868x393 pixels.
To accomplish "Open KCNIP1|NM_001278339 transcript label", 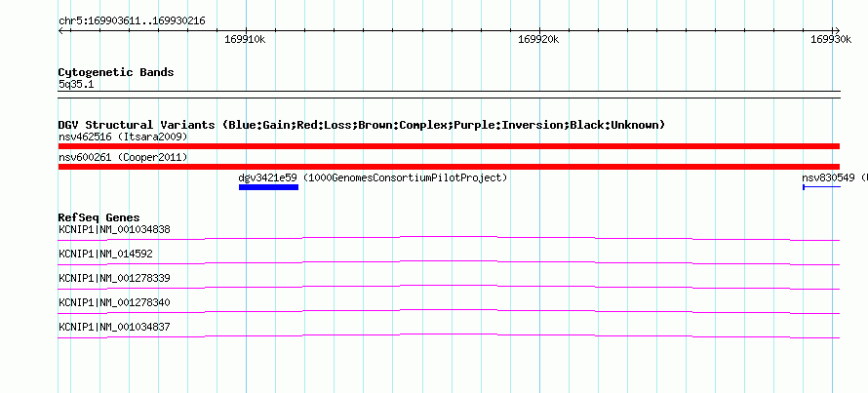I will 114,278.
